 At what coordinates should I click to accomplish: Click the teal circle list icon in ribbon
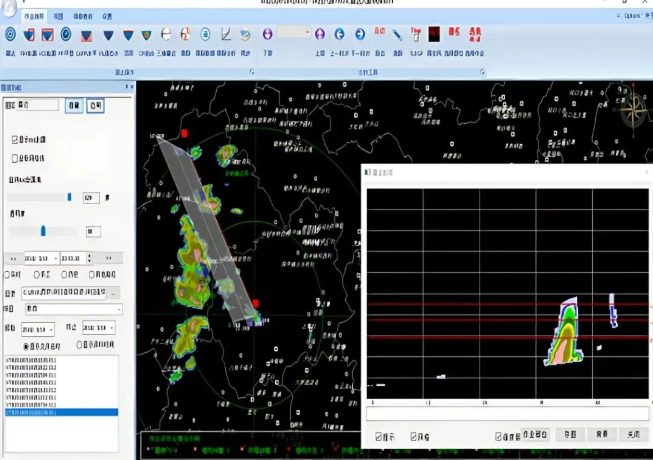(x=205, y=34)
